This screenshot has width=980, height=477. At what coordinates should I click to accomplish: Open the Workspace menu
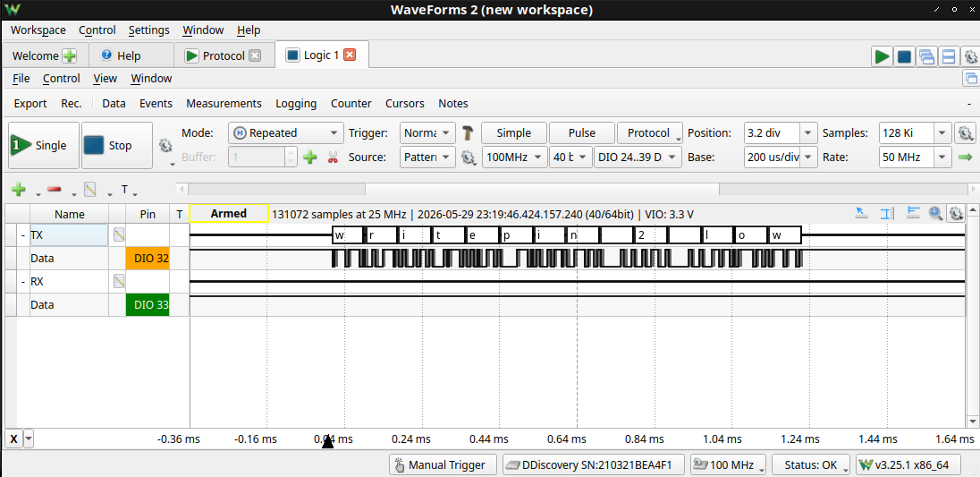(x=38, y=30)
